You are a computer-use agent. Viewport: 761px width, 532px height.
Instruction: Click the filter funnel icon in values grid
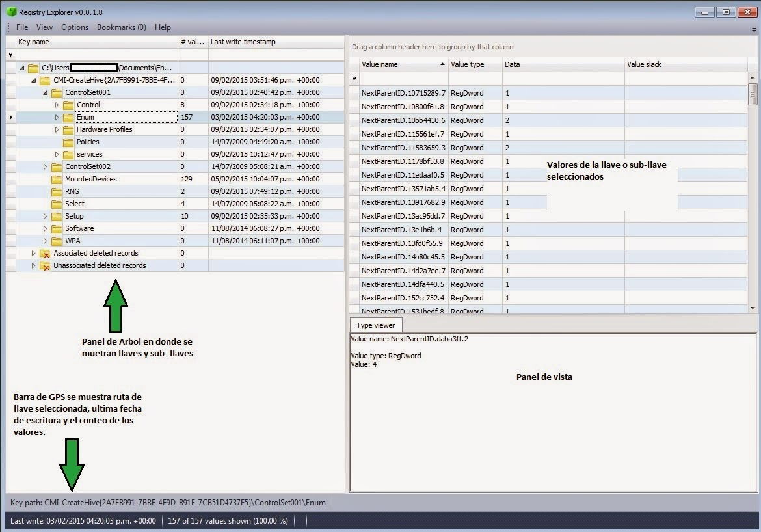coord(354,78)
